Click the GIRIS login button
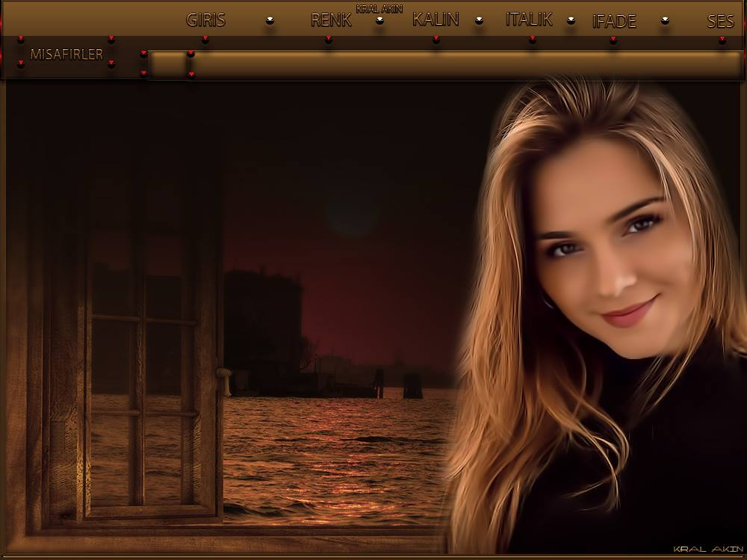The width and height of the screenshot is (747, 560). coord(205,20)
